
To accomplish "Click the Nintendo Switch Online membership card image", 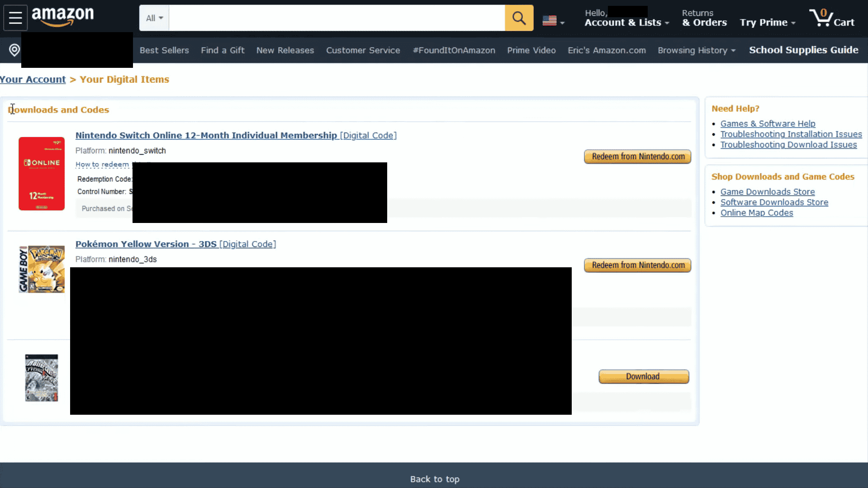I will (41, 173).
